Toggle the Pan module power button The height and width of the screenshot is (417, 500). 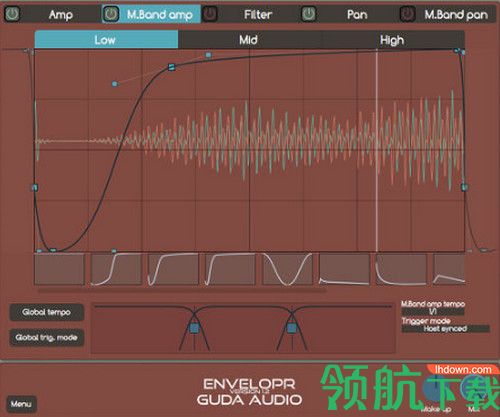[x=308, y=14]
